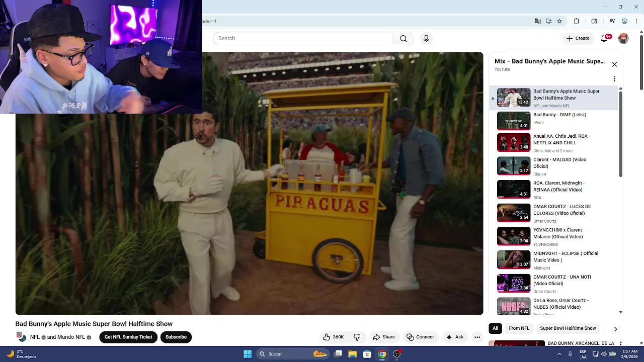Select the All filter chip
This screenshot has width=644, height=362.
pyautogui.click(x=496, y=328)
